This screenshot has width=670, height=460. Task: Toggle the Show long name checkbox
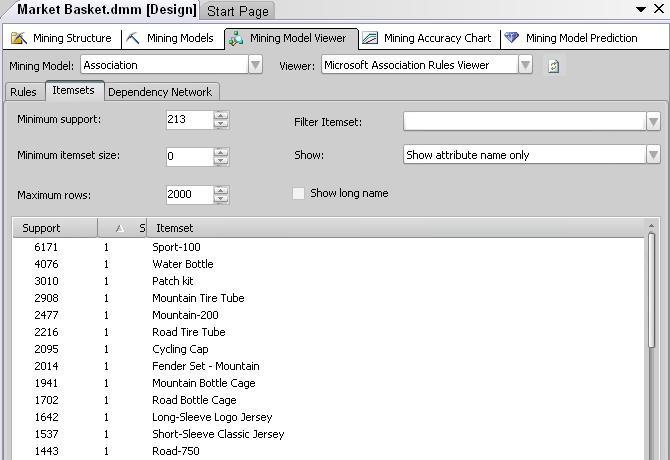tap(299, 193)
